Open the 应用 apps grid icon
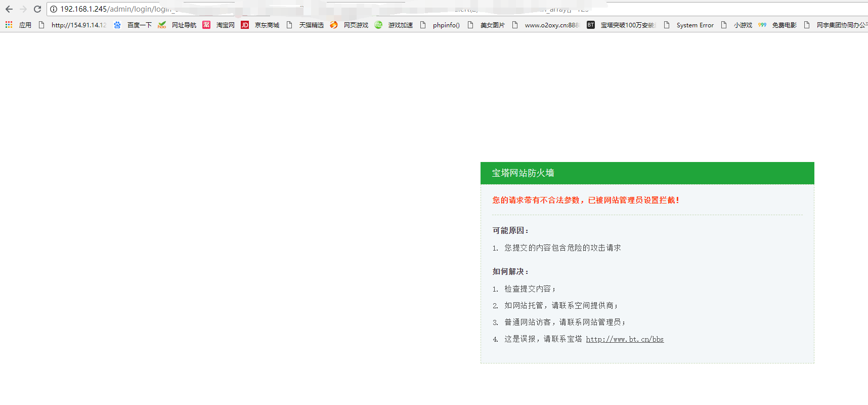 point(9,25)
